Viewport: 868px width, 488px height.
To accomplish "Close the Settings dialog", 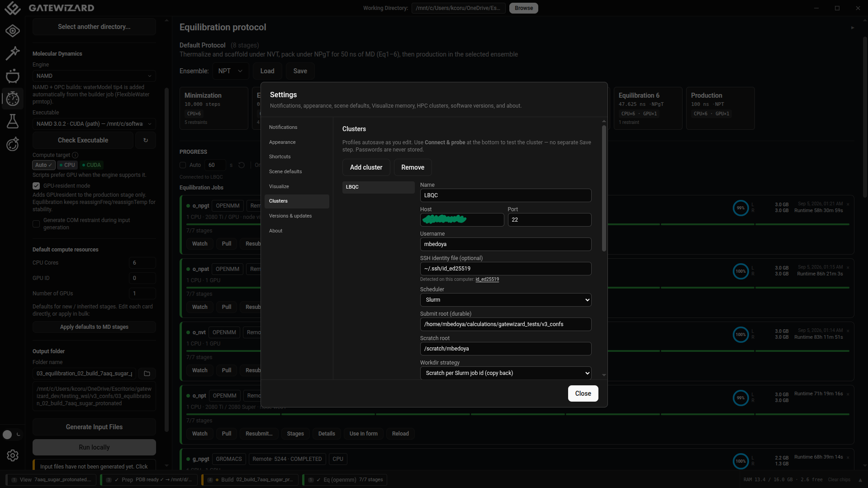I will click(x=583, y=393).
